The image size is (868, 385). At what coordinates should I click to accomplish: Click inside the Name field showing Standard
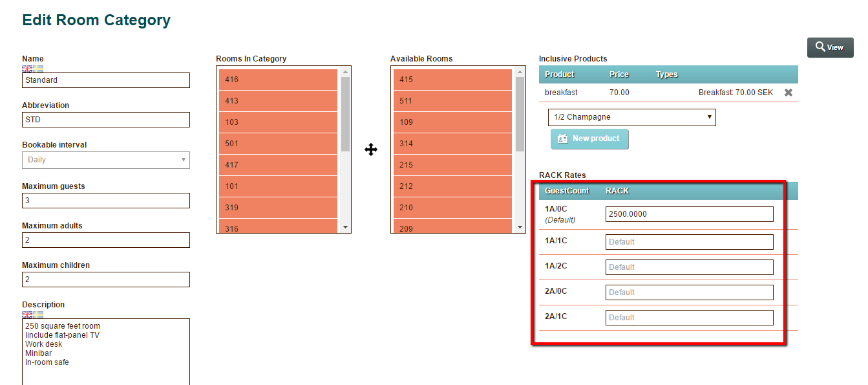pos(105,80)
